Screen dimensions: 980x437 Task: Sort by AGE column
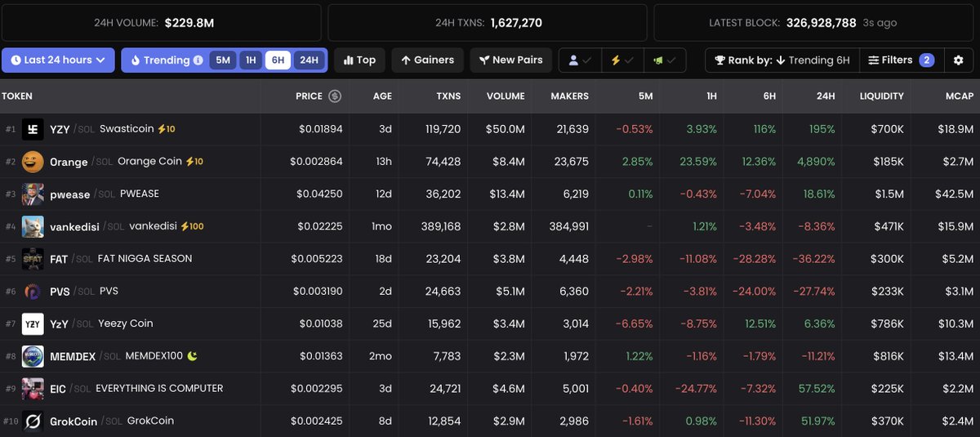tap(382, 96)
